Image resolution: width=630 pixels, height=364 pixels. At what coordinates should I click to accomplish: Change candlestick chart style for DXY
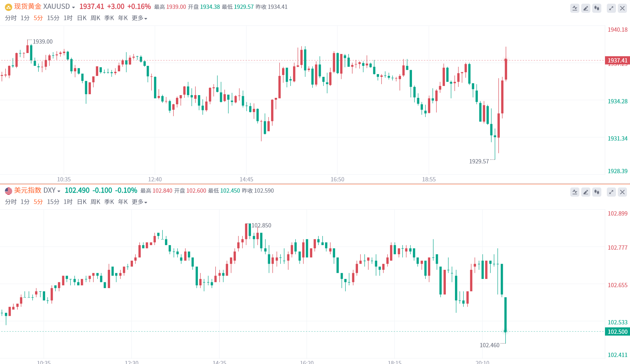pos(596,192)
